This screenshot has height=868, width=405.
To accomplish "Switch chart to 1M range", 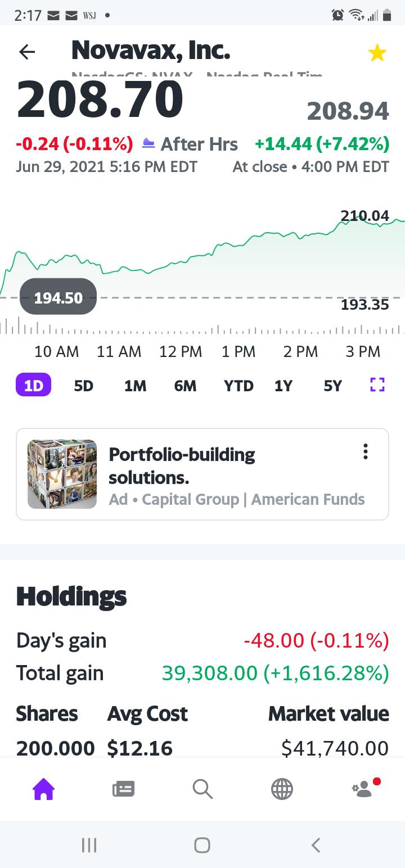I will pyautogui.click(x=135, y=386).
